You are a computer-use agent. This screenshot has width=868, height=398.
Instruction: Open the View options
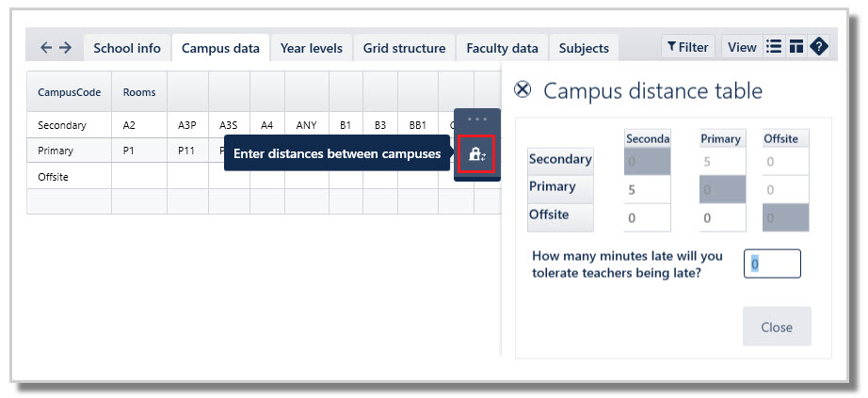click(x=742, y=47)
